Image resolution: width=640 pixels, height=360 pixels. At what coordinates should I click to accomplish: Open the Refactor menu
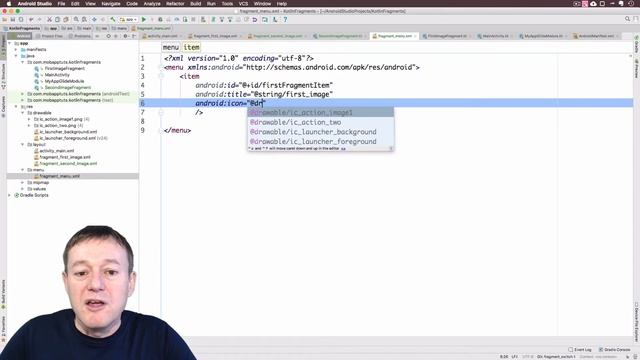tap(175, 4)
